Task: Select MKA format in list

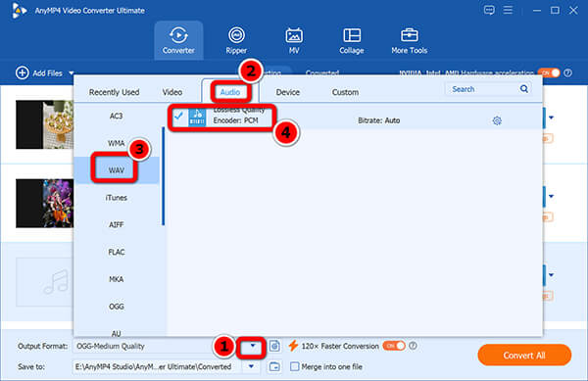Action: pos(117,279)
